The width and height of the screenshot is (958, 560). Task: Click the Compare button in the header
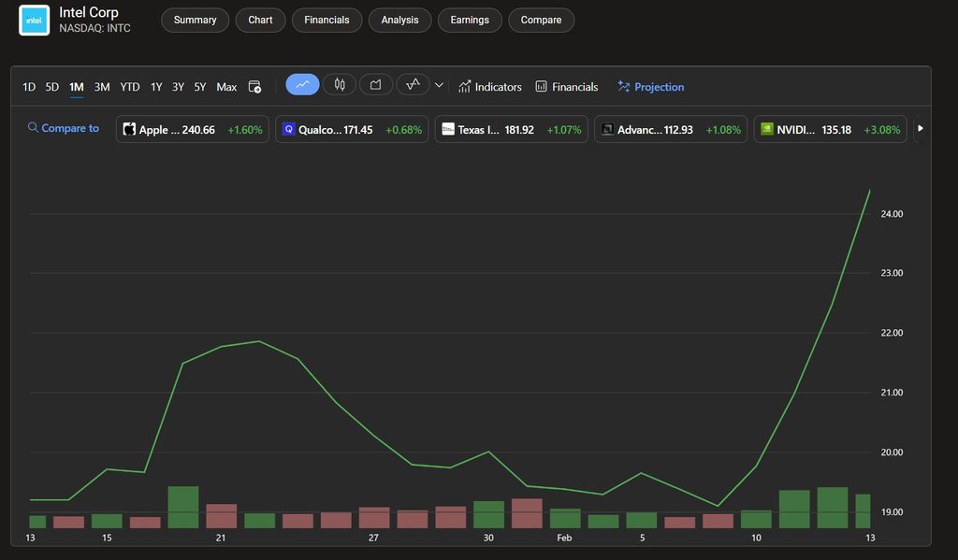coord(541,19)
